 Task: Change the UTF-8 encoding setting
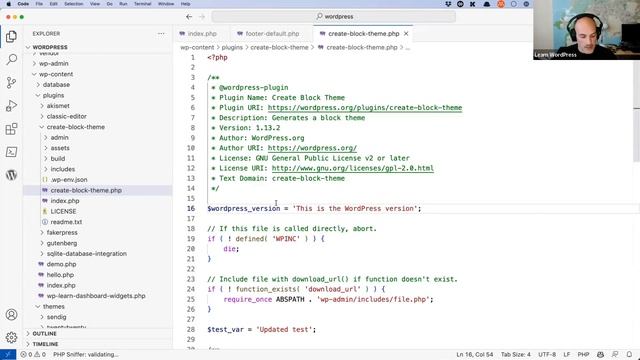(x=547, y=355)
